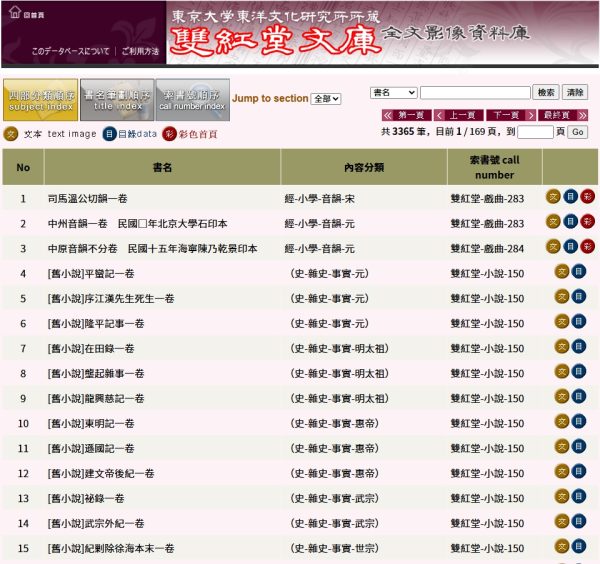Open catalog data for row 7 在田錄
Viewport: 600px width, 564px height.
click(579, 347)
